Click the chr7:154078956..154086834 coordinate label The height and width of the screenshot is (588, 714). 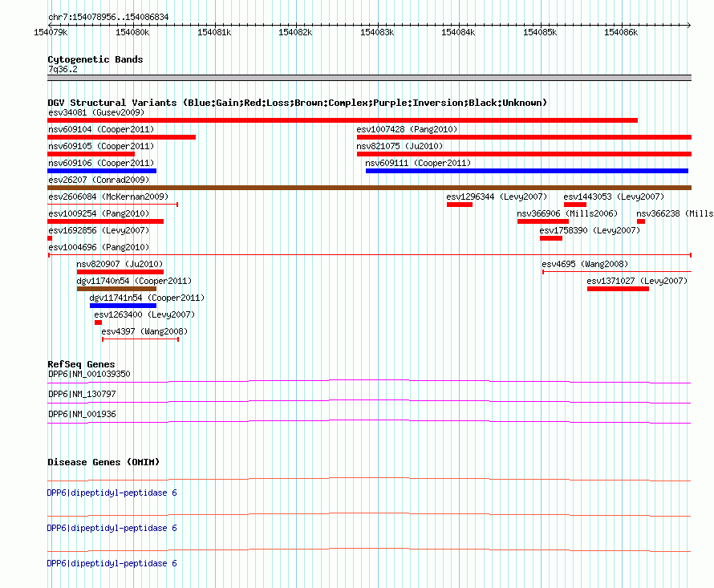coord(108,18)
